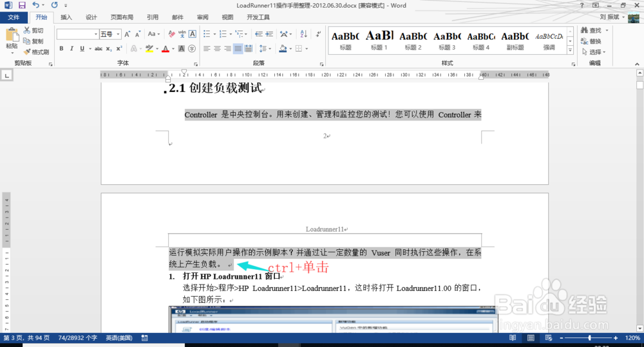Click the Superscript x² icon
This screenshot has width=644, height=347.
tap(119, 48)
